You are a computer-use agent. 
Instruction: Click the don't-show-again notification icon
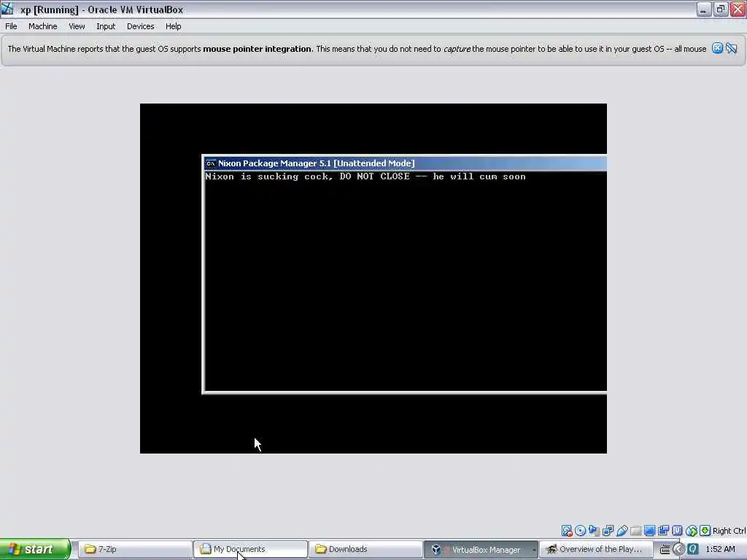tap(731, 48)
